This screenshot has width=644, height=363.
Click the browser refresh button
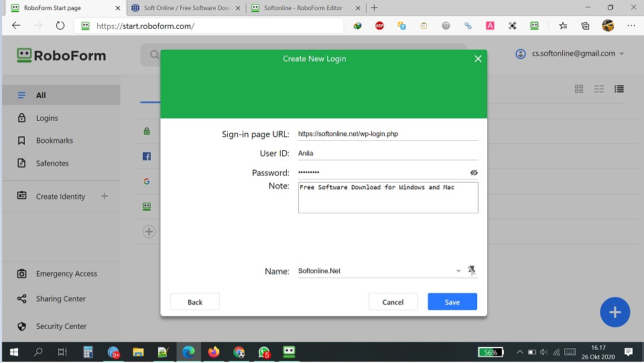tap(60, 25)
